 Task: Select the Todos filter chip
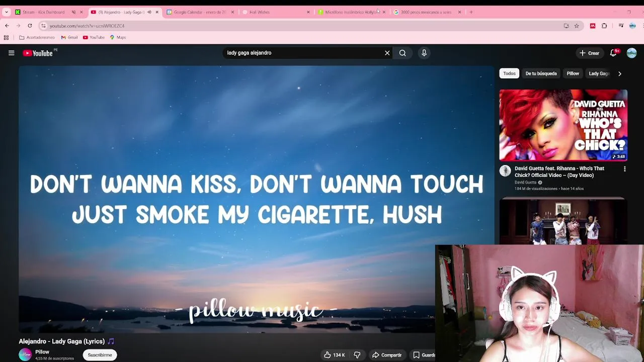[509, 73]
